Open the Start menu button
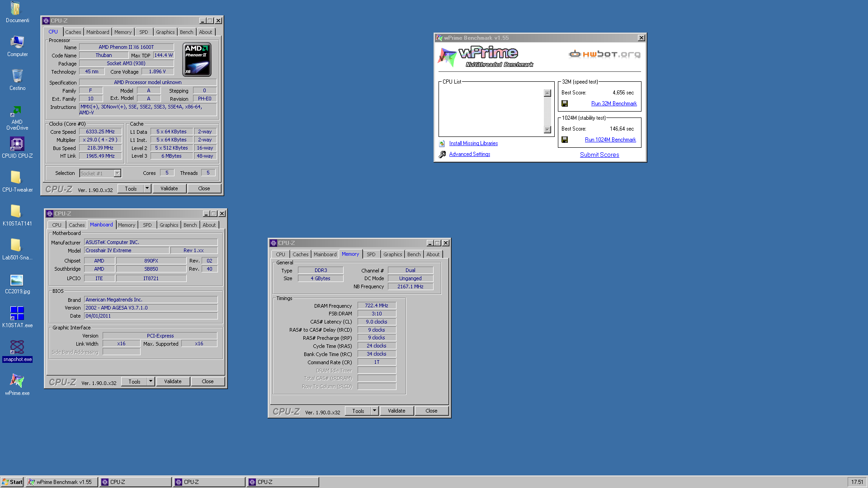Viewport: 868px width, 488px height. (12, 482)
